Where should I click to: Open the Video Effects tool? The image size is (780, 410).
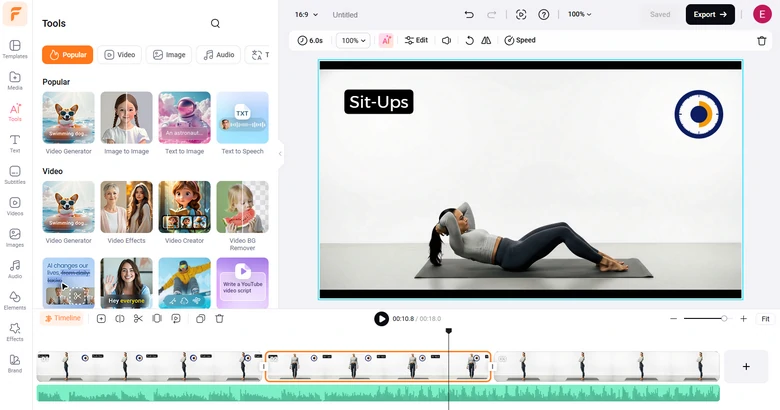coord(126,212)
